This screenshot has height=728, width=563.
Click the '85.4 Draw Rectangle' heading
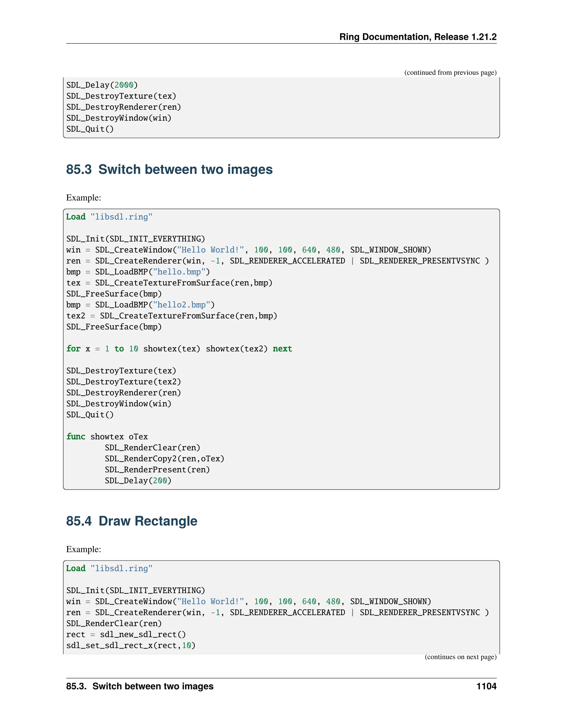[131, 521]
